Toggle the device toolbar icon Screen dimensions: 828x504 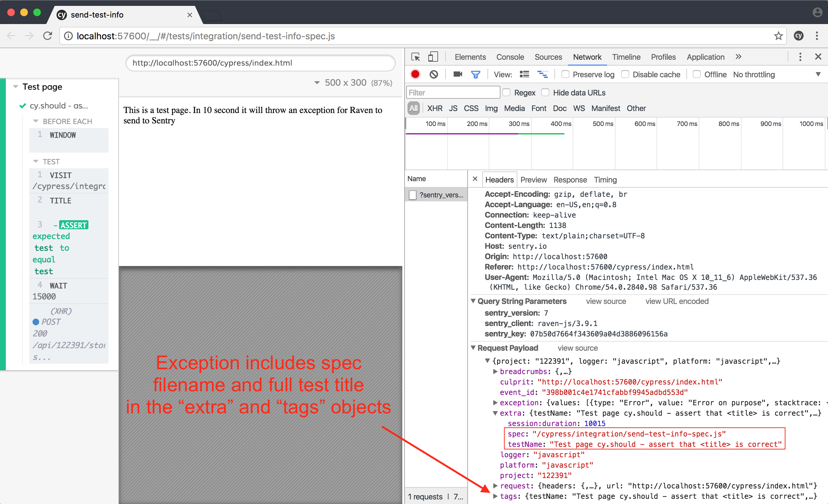click(x=433, y=57)
